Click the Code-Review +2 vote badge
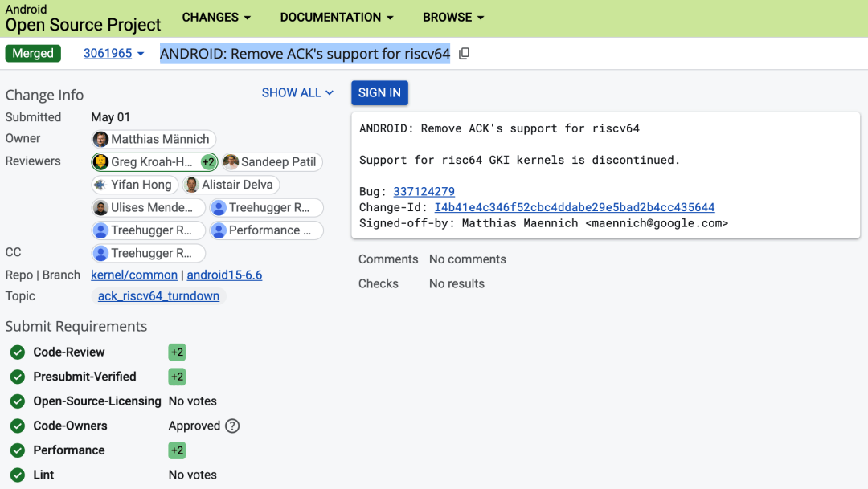Image resolution: width=868 pixels, height=489 pixels. pyautogui.click(x=177, y=352)
